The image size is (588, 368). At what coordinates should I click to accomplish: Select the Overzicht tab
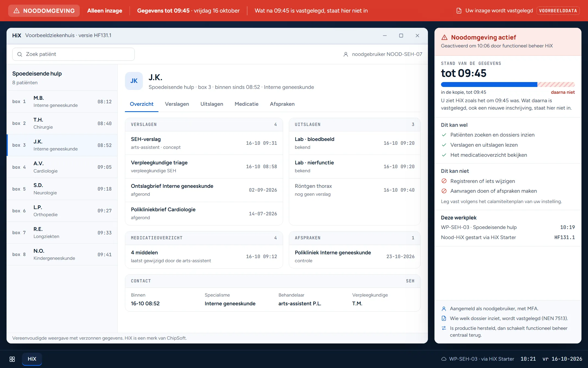click(x=142, y=104)
